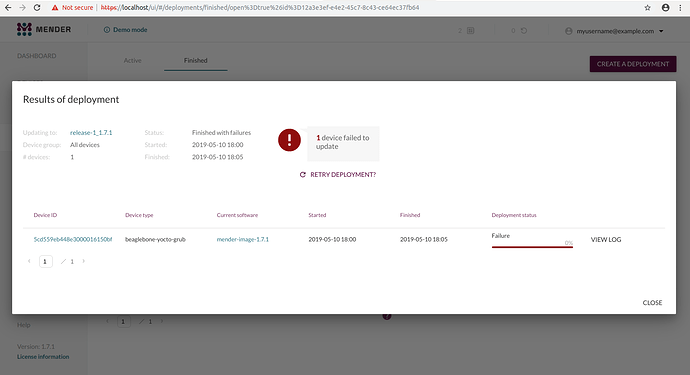This screenshot has height=375, width=690.
Task: Click the 2019-05-10 18:05 finished table cell
Action: 424,239
